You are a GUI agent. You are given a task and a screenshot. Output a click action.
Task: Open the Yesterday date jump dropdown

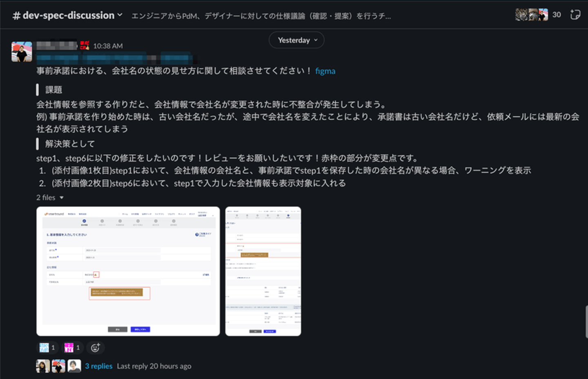coord(296,40)
